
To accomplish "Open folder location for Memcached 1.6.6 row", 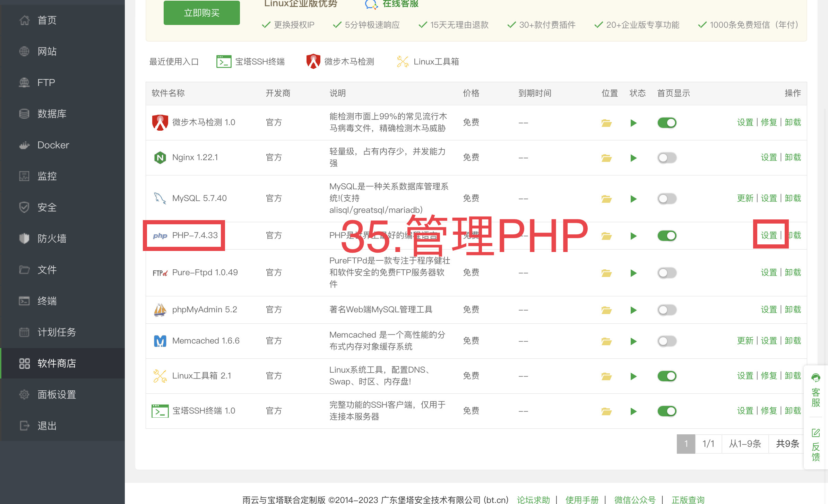I will [606, 341].
